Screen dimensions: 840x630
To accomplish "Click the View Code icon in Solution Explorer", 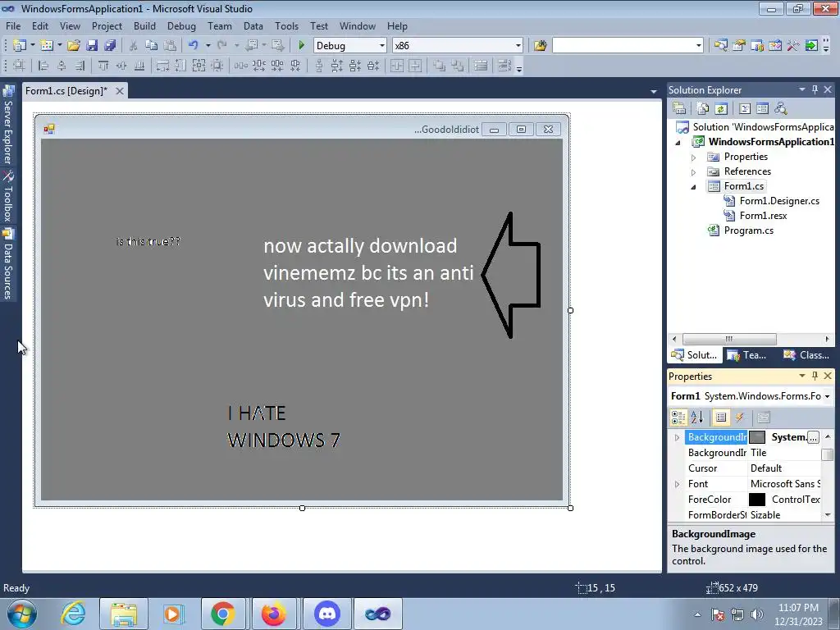I will pyautogui.click(x=745, y=109).
